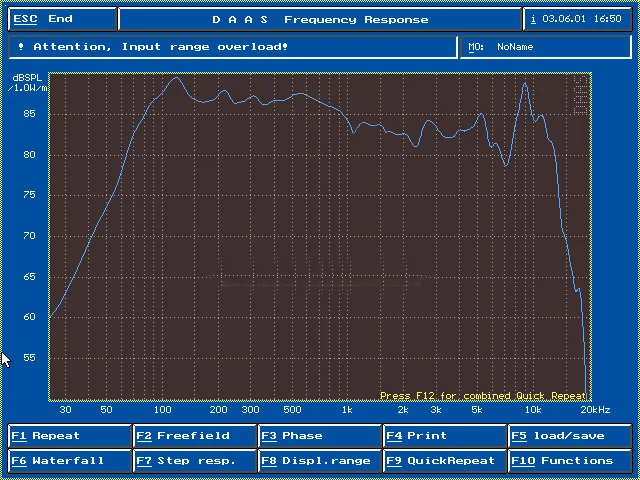Click the 1k frequency axis label
Viewport: 640px width, 480px height.
pos(347,409)
